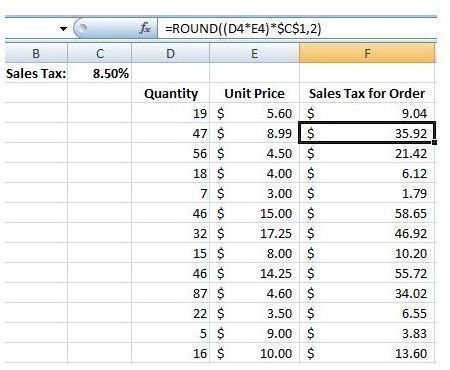Viewport: 450px width, 370px height.
Task: Click Sales Tax for Order header cell
Action: (367, 93)
